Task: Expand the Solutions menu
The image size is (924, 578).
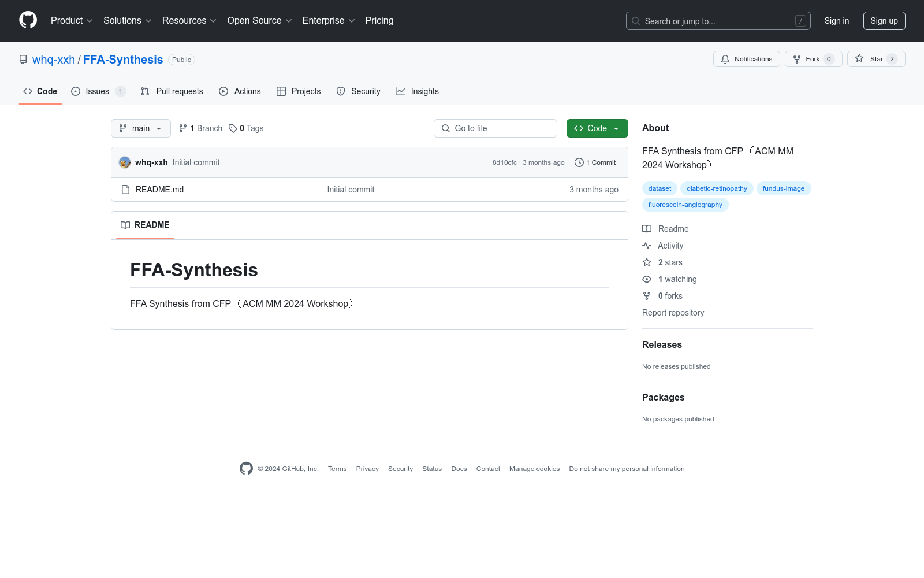Action: click(x=128, y=20)
